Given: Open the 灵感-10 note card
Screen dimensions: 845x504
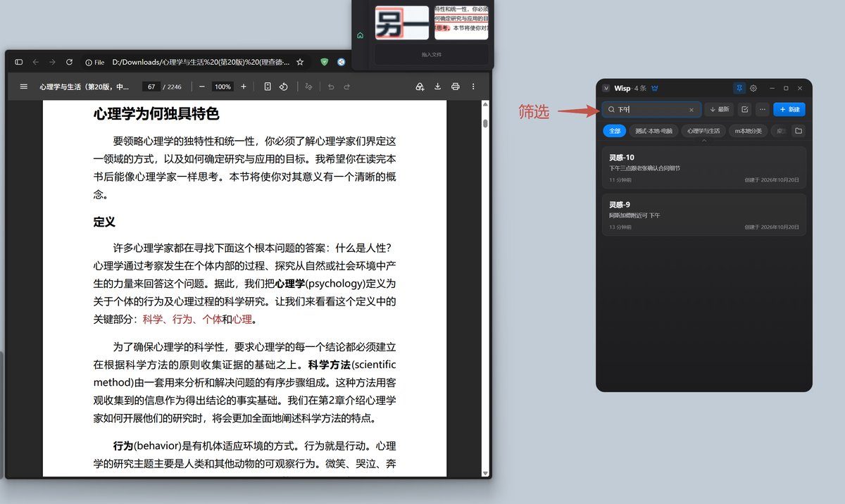Looking at the screenshot, I should [x=704, y=168].
